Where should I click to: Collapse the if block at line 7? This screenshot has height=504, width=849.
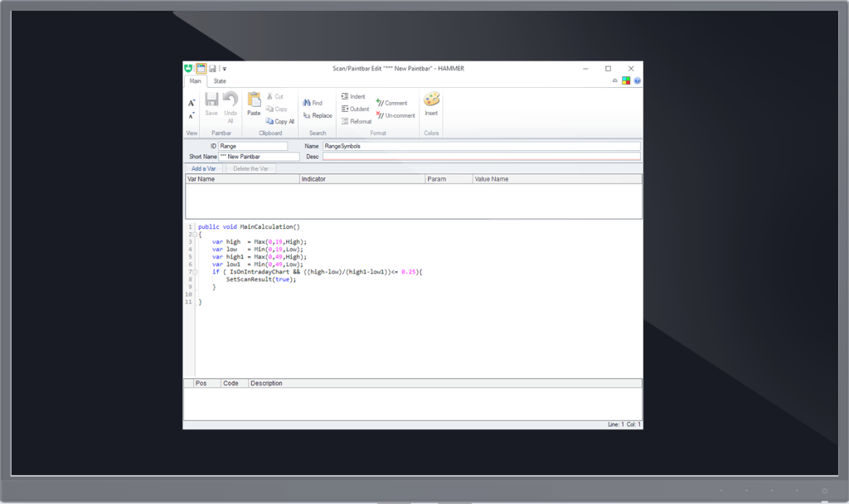coord(194,272)
